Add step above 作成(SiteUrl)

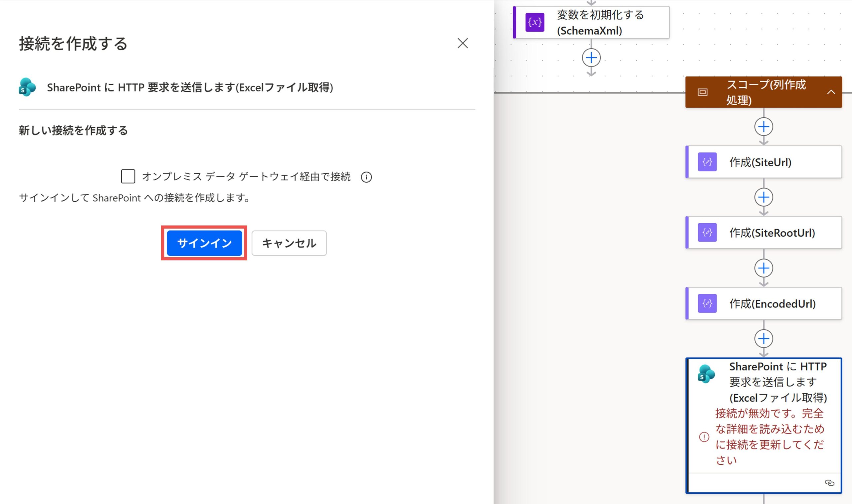764,127
